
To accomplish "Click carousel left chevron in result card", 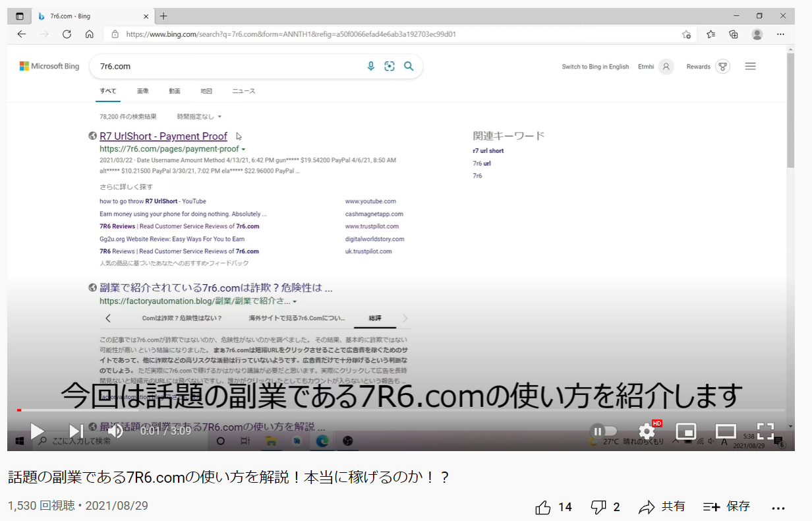I will 108,319.
